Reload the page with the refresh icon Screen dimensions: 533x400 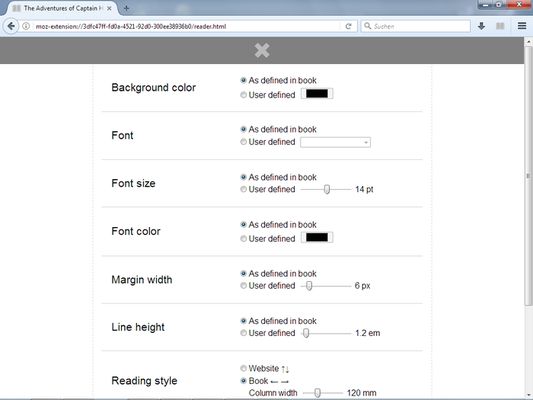point(348,26)
